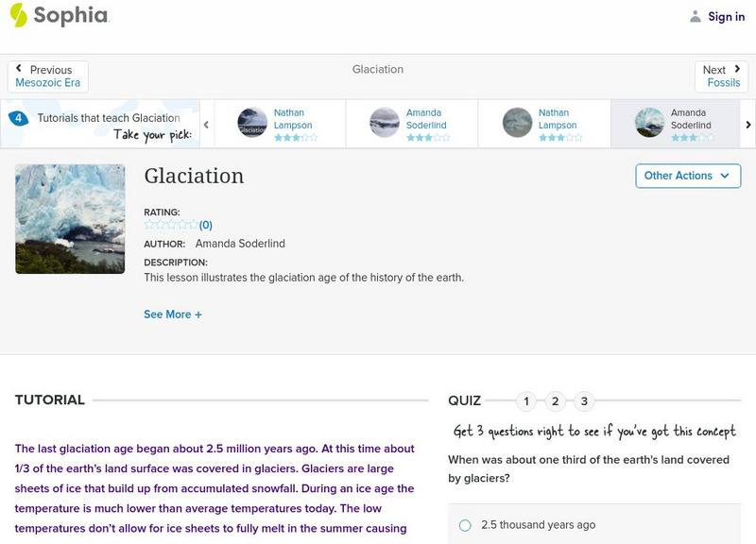The height and width of the screenshot is (544, 756).
Task: Open the previous lesson Mesozoic Era
Action: click(x=48, y=82)
